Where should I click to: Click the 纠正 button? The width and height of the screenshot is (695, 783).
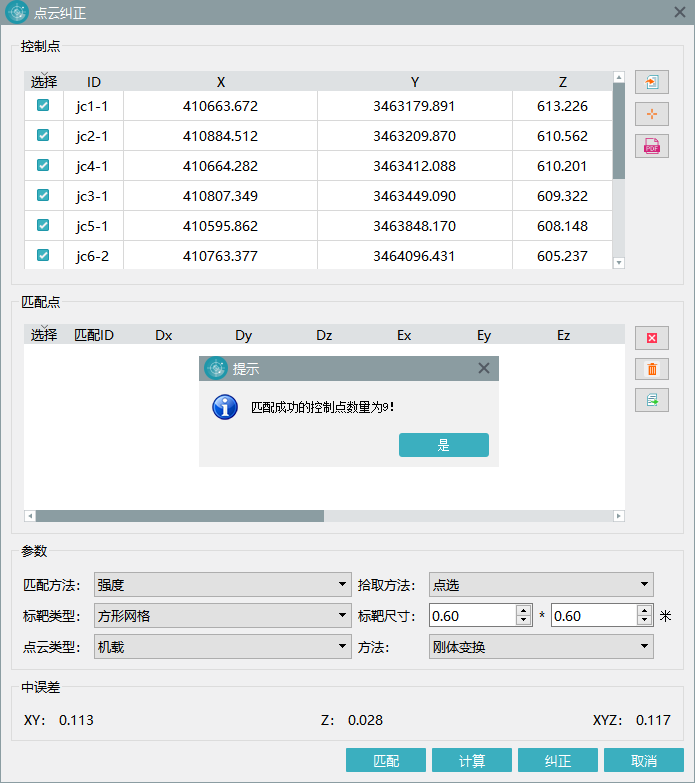coord(557,761)
